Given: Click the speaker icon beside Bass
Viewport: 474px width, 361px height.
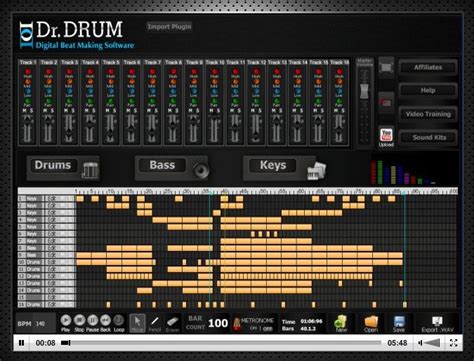Looking at the screenshot, I should [x=201, y=170].
